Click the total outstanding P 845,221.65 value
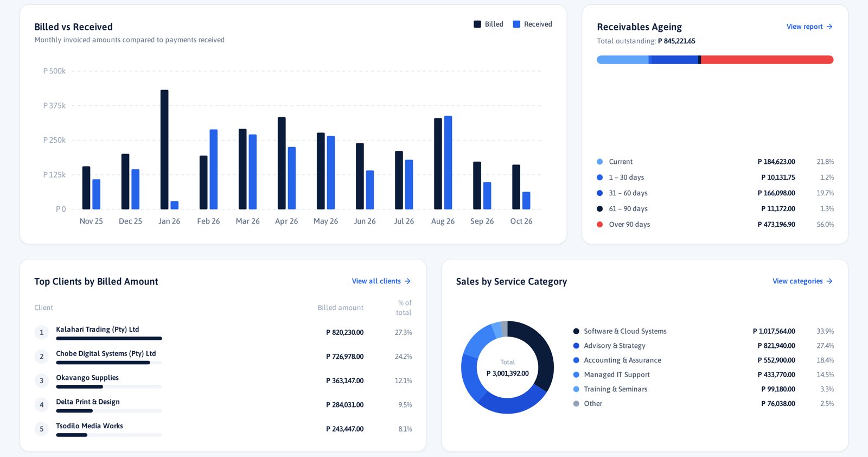 coord(676,41)
